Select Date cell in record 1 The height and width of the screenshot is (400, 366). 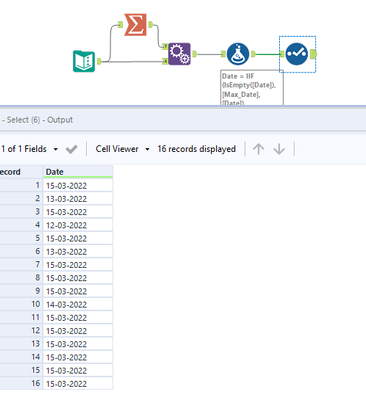(78, 185)
